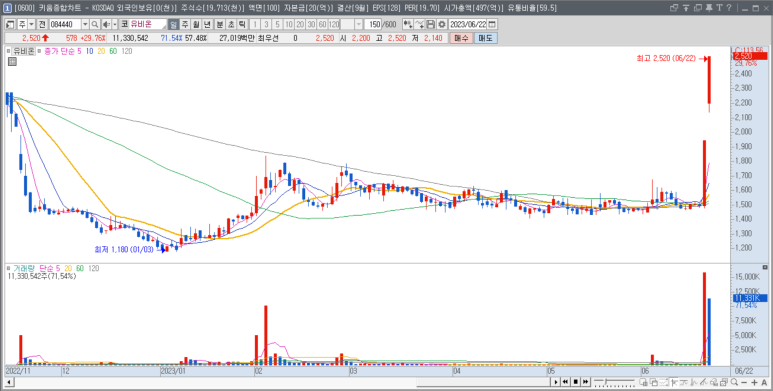Toggle the 전 button beside stock code
Viewport: 773px width, 391px height.
click(42, 24)
